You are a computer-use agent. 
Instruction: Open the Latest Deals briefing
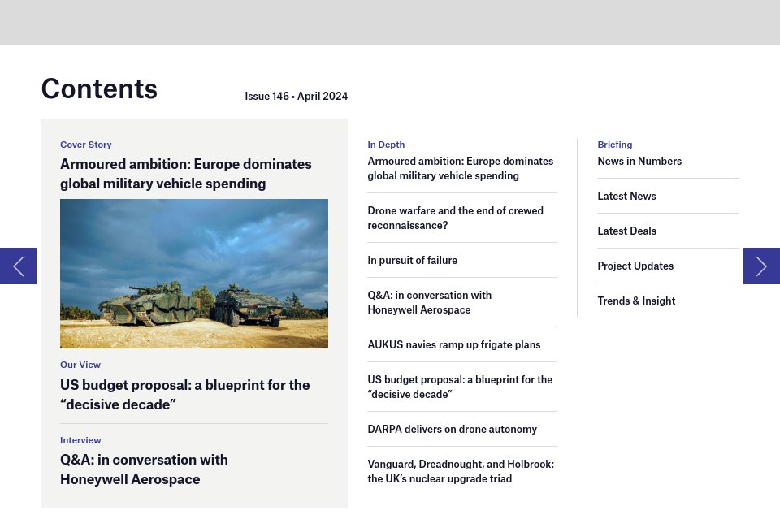tap(626, 231)
